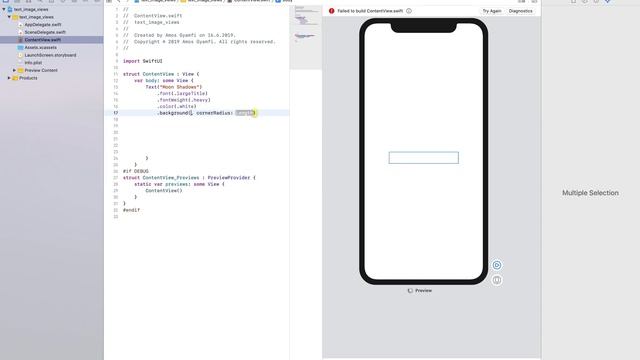Click the SceneDelegate.swift file icon
Screen dimensions: 640x360
[20, 32]
